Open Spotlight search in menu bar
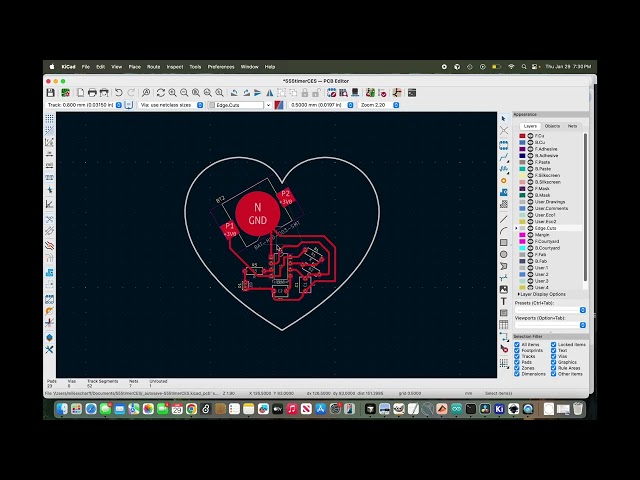 [524, 67]
